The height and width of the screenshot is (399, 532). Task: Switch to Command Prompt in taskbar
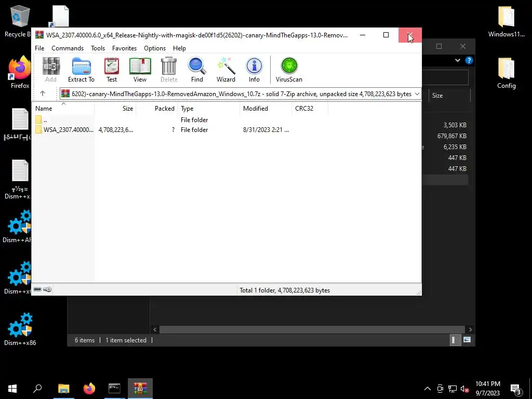[x=114, y=389]
